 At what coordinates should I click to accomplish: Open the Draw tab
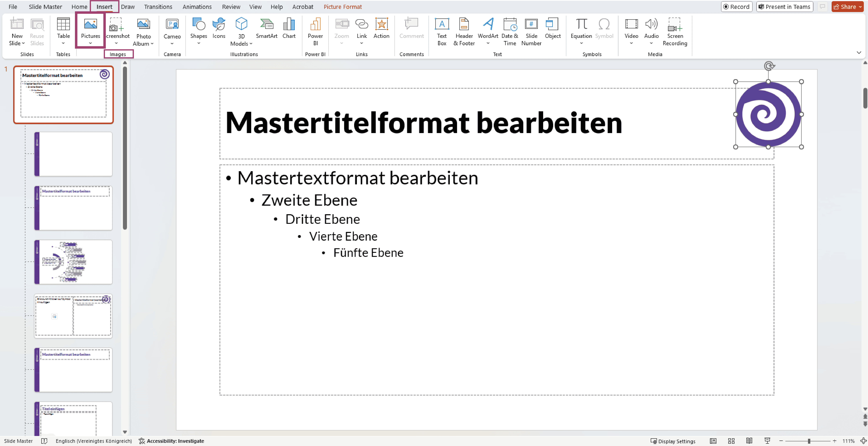pos(128,7)
